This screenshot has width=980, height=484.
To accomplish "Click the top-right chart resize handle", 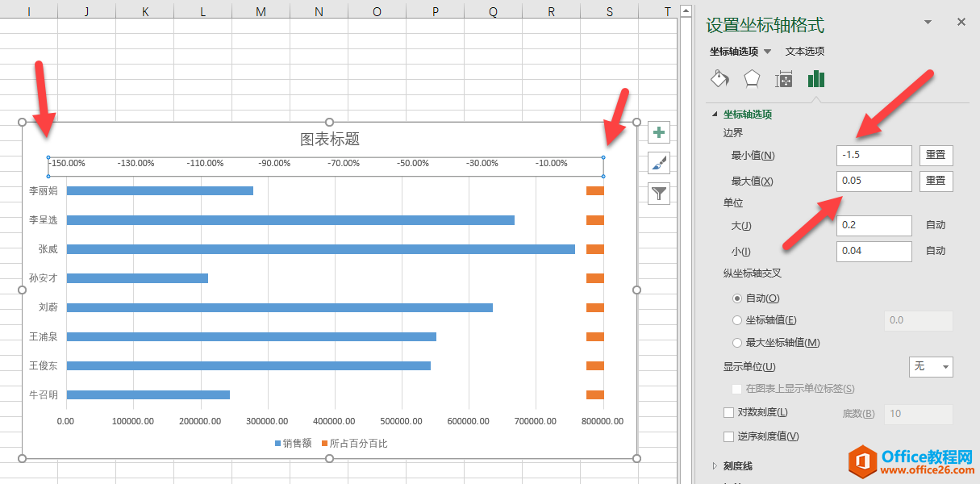I will point(636,123).
